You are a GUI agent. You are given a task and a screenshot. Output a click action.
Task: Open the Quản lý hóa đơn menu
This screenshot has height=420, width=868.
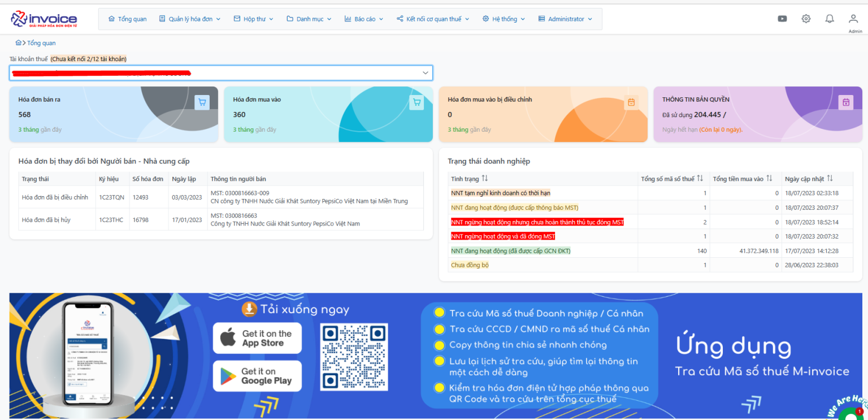tap(190, 19)
